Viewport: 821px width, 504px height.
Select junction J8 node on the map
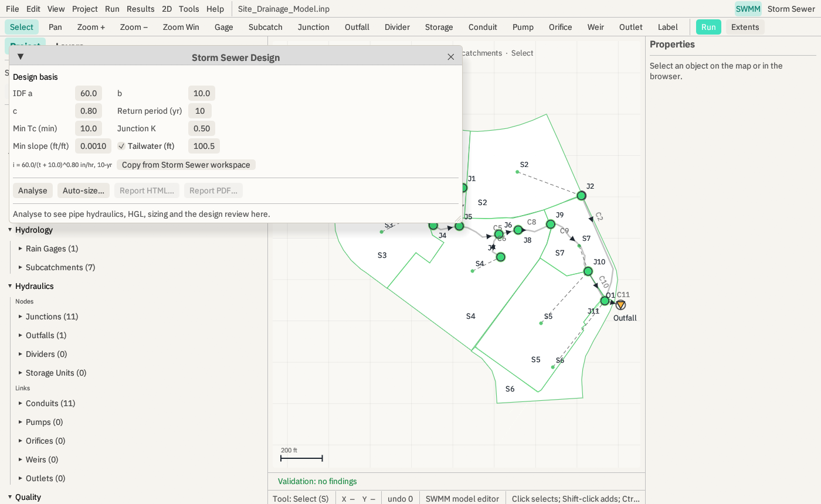pos(518,230)
